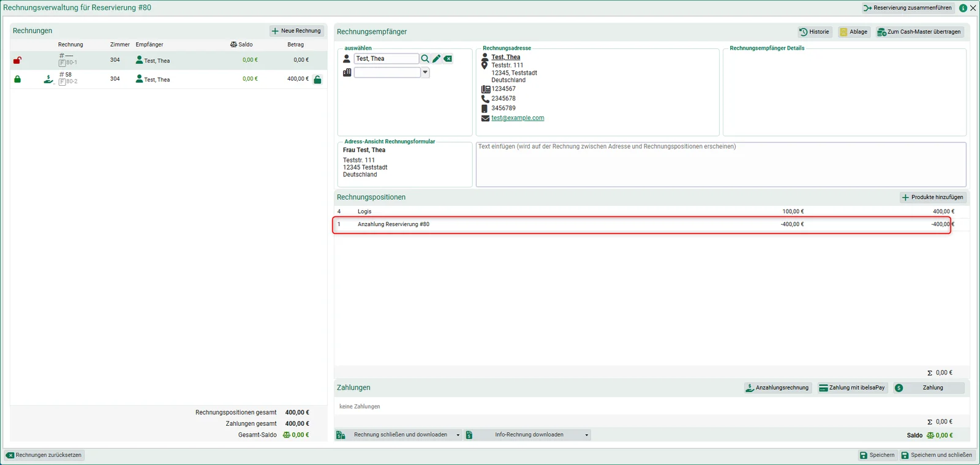This screenshot has height=465, width=980.
Task: Add products via Produkte hinzufügen
Action: click(933, 197)
